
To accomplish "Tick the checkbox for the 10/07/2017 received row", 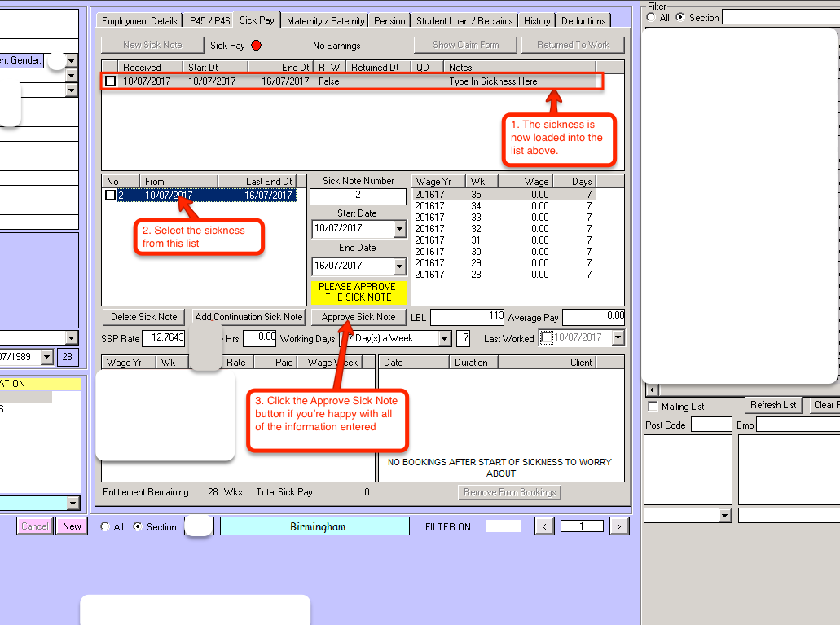I will point(111,81).
